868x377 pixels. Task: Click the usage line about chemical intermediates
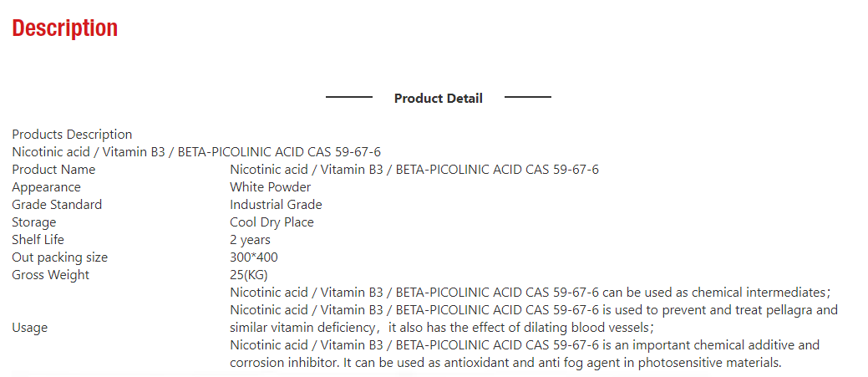pos(529,293)
